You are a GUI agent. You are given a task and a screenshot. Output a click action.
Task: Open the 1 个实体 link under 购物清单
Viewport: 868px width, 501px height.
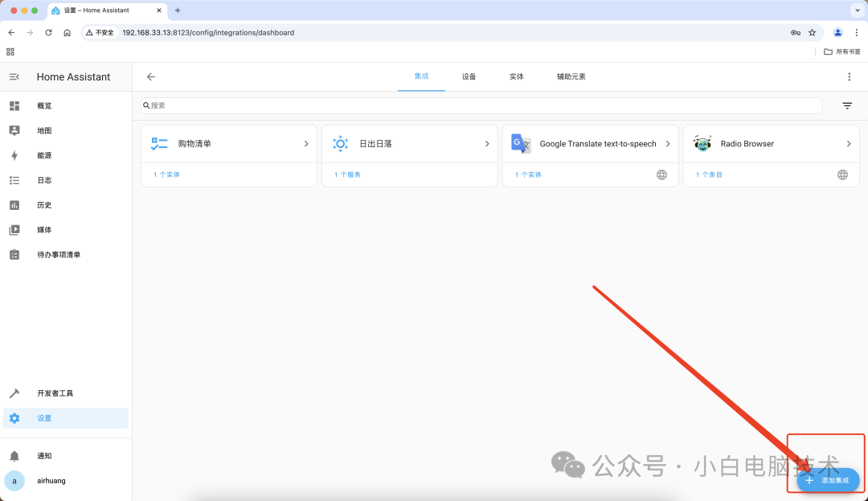(x=166, y=175)
